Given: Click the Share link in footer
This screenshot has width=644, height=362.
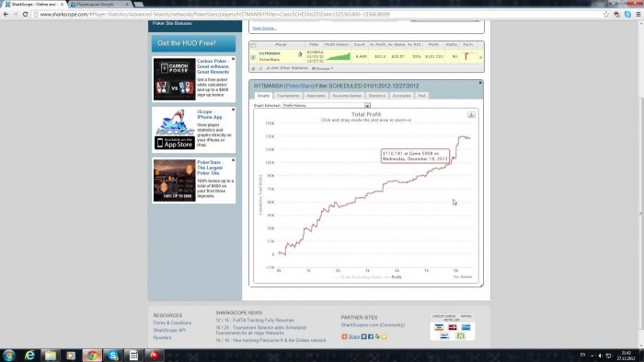Looking at the screenshot, I should pos(354,336).
